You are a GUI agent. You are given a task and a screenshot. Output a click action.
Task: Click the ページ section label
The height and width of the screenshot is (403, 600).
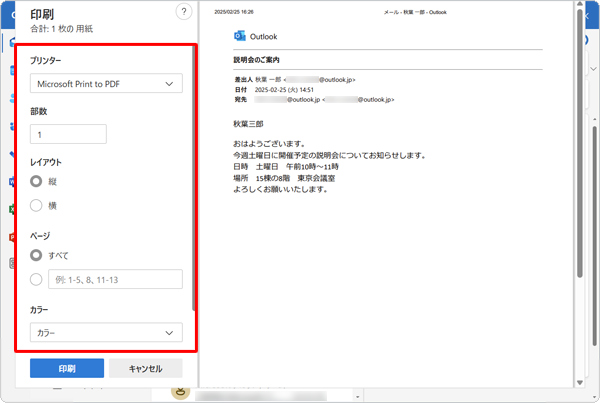pyautogui.click(x=40, y=236)
